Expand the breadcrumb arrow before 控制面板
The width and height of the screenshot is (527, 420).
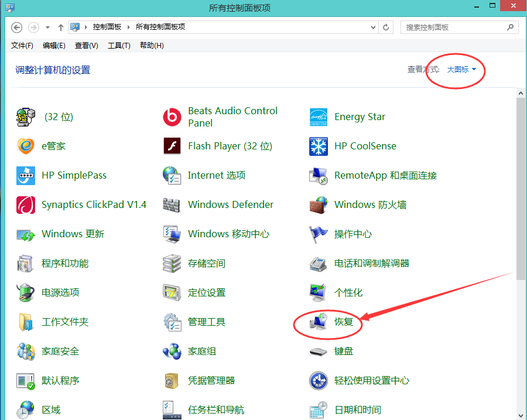click(85, 27)
